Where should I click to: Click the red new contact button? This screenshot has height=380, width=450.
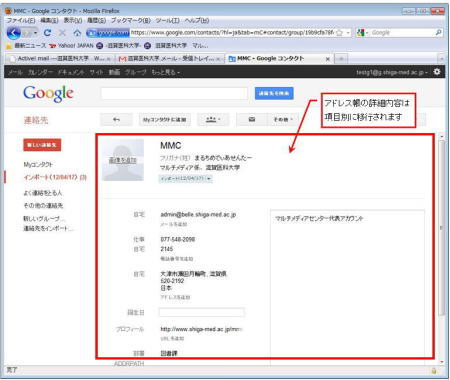pyautogui.click(x=42, y=145)
